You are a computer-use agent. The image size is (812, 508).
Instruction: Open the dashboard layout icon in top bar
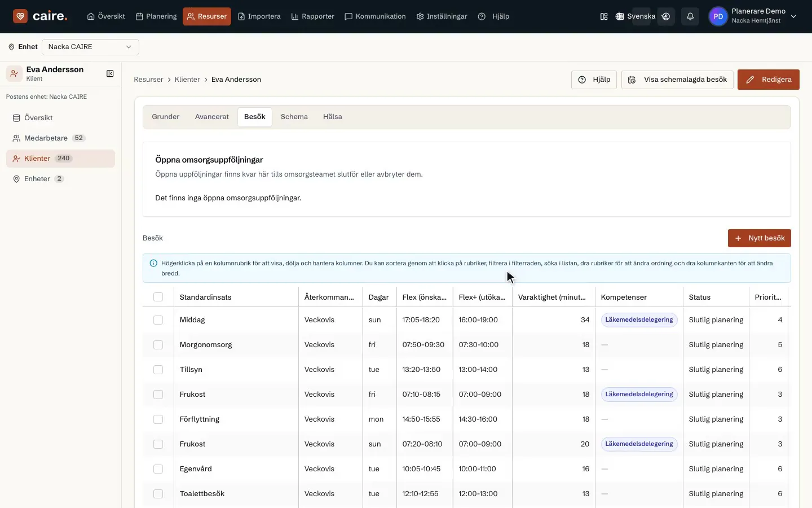point(604,16)
